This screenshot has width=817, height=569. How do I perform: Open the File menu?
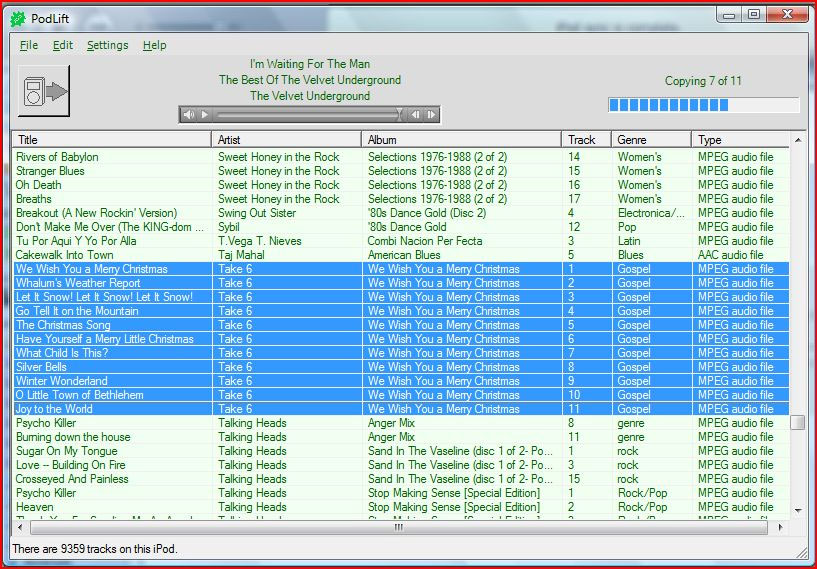(29, 45)
